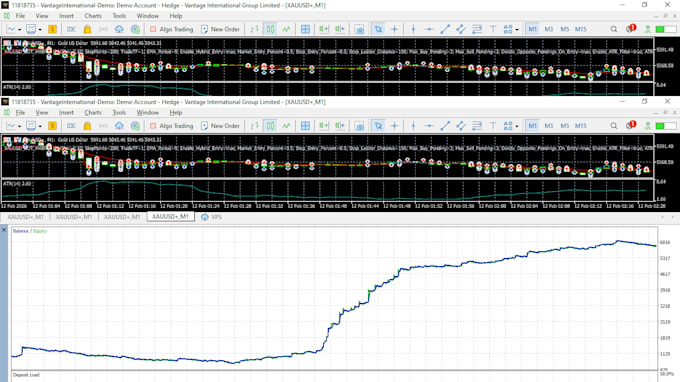The width and height of the screenshot is (680, 382).
Task: Open IDE editor in lower window toolbar
Action: (x=71, y=126)
